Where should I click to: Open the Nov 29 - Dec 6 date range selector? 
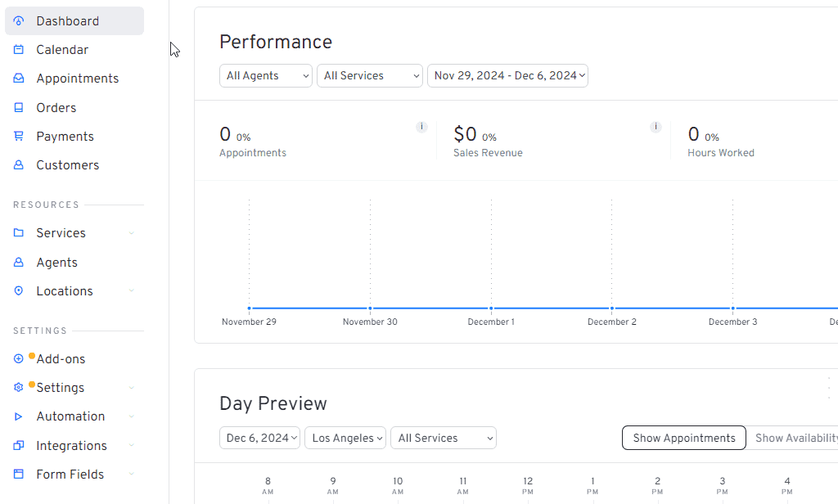tap(507, 75)
